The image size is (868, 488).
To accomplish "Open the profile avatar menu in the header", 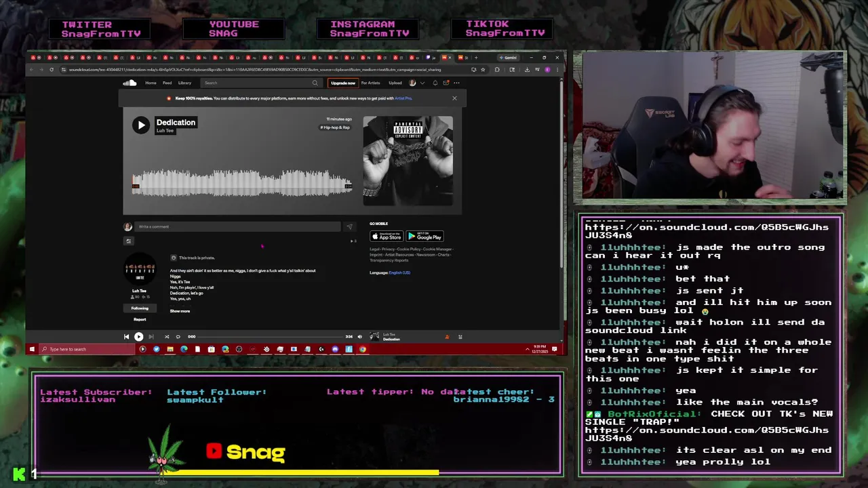I will coord(412,83).
